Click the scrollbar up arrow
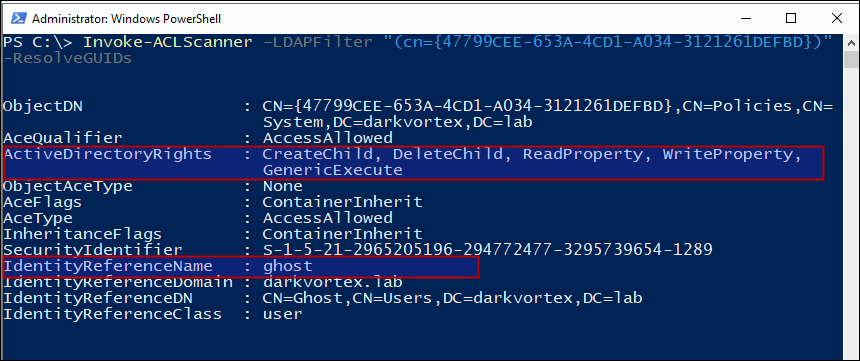Screen dimensions: 860x361 click(850, 42)
